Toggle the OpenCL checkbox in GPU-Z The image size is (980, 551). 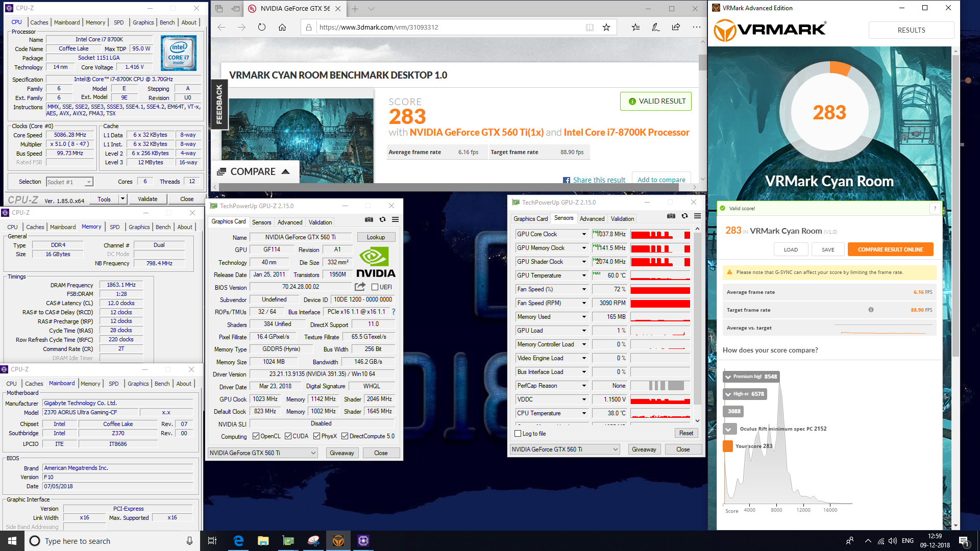pyautogui.click(x=256, y=436)
